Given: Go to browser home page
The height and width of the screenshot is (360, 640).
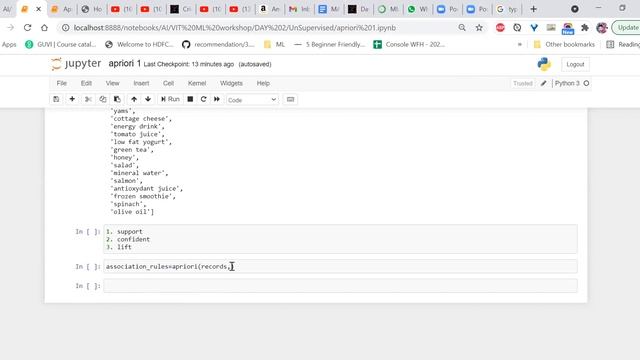Looking at the screenshot, I should coord(44,28).
